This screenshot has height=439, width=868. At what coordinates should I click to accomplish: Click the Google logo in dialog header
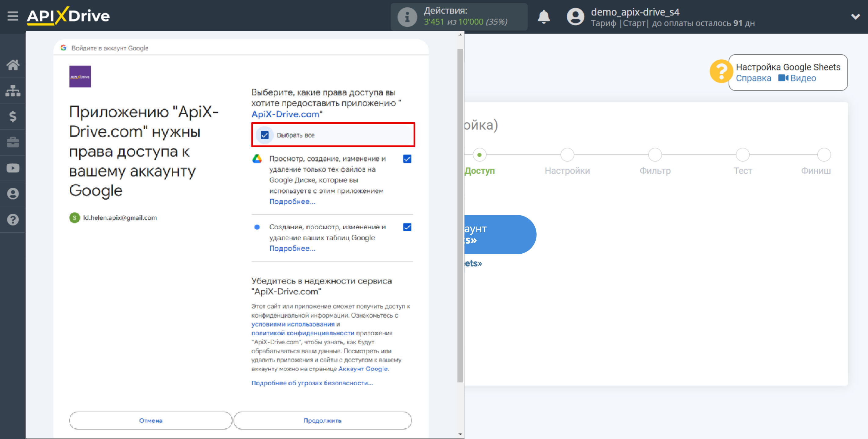(x=63, y=48)
